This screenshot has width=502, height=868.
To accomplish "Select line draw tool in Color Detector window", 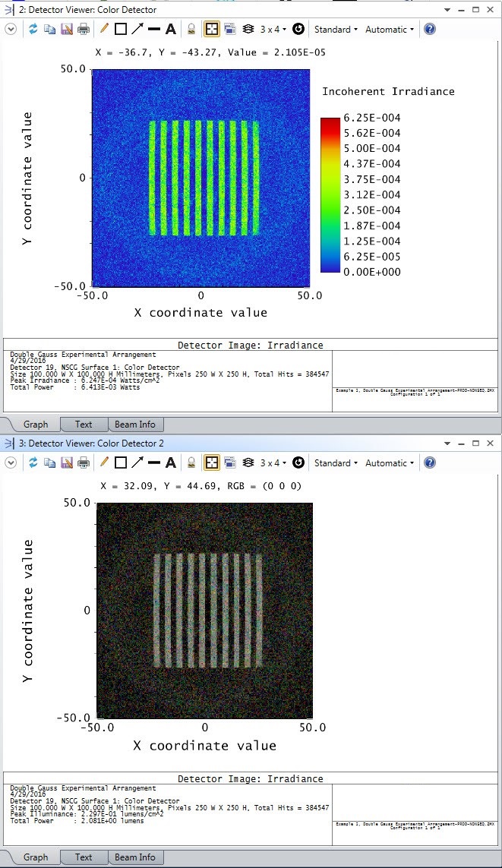I will [x=154, y=30].
